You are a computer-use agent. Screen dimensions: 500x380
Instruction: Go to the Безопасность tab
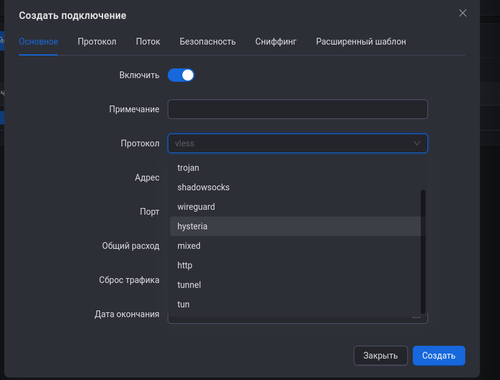tap(208, 42)
